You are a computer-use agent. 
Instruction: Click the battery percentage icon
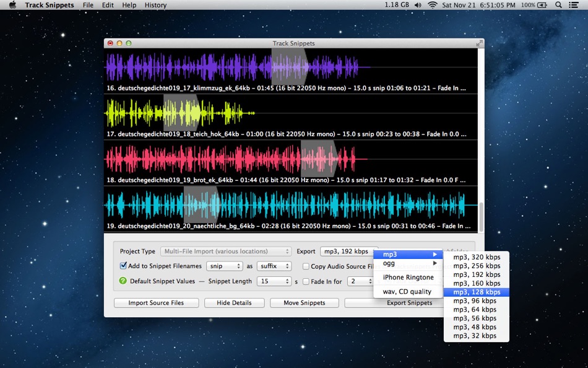coord(536,5)
